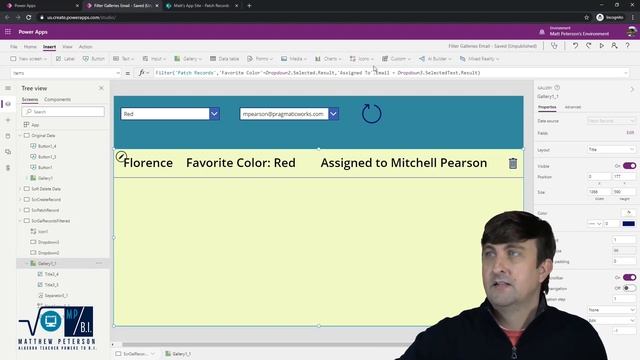Open the Data sources cylinder icon
640x360 pixels.
pos(8,136)
